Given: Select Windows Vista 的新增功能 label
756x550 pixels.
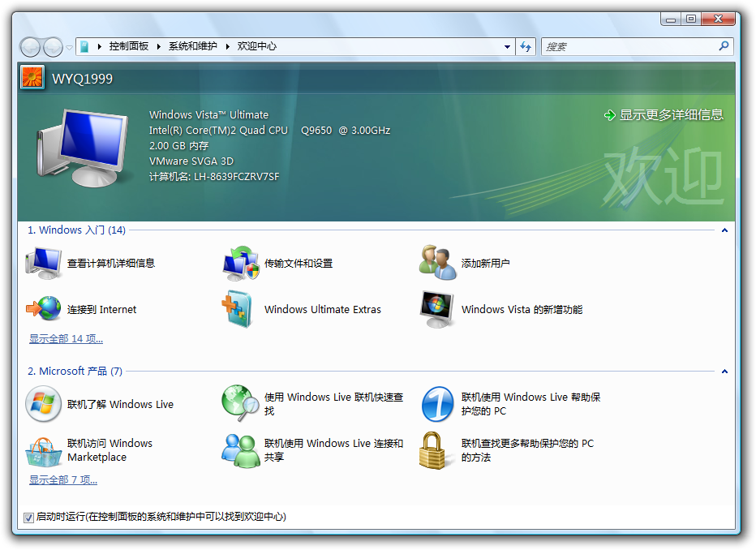Looking at the screenshot, I should [x=522, y=309].
